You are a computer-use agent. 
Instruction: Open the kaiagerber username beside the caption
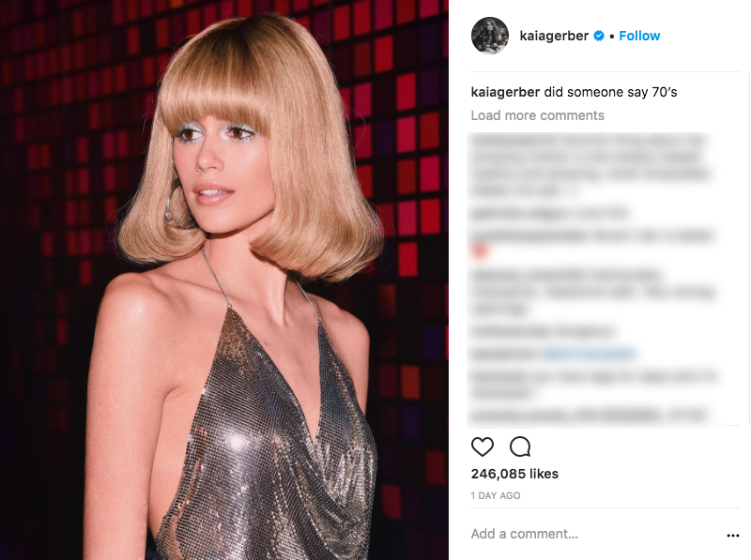tap(505, 92)
